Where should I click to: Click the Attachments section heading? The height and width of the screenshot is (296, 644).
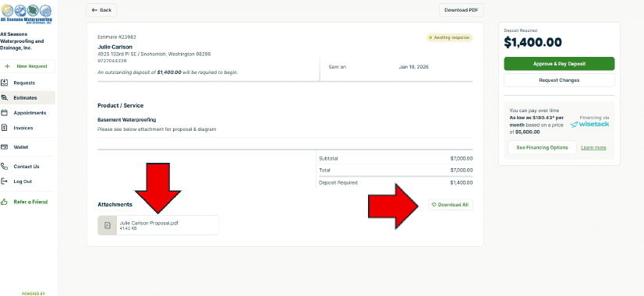[115, 204]
